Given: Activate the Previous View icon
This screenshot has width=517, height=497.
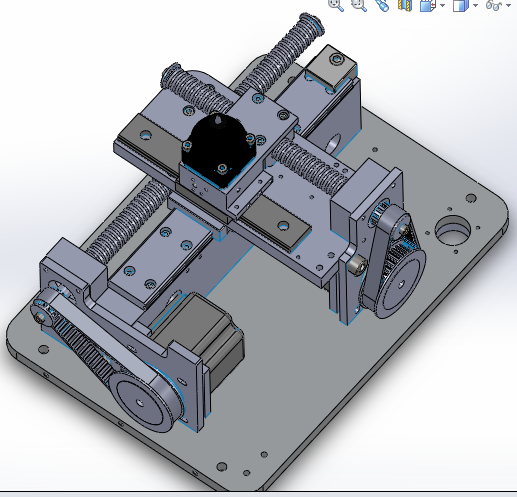Looking at the screenshot, I should 382,5.
